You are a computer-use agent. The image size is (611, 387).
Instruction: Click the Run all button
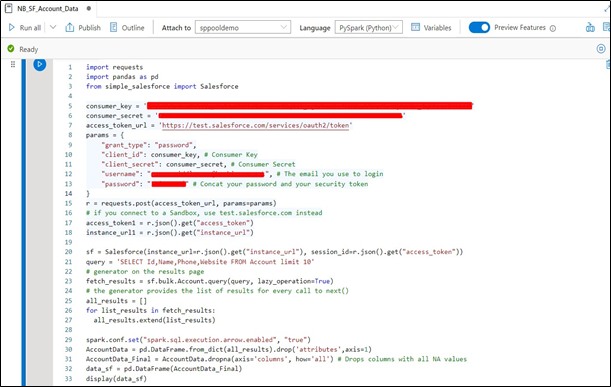(25, 28)
